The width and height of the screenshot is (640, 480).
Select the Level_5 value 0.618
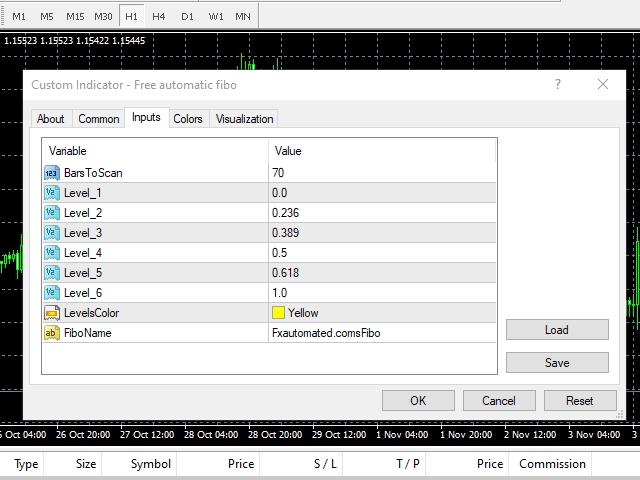coord(285,273)
